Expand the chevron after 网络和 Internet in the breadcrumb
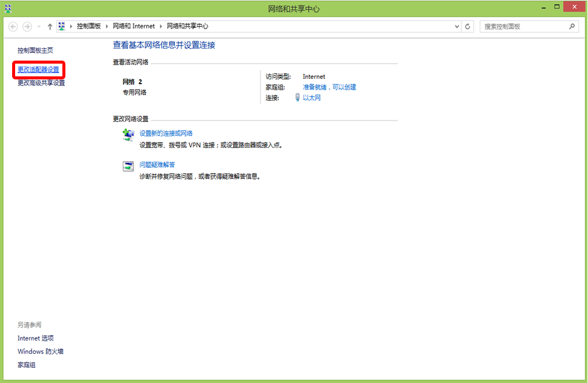 (x=161, y=27)
